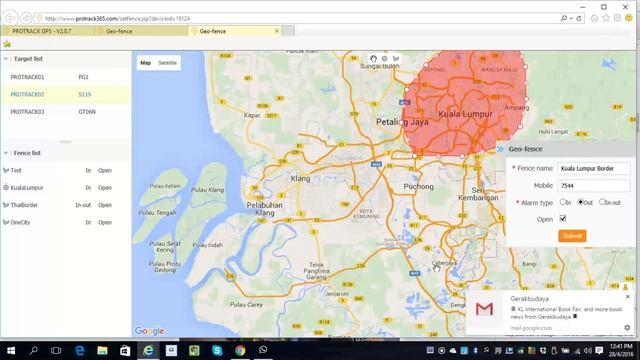Open taskbar search magnifier
Image resolution: width=640 pixels, height=360 pixels.
[34, 350]
